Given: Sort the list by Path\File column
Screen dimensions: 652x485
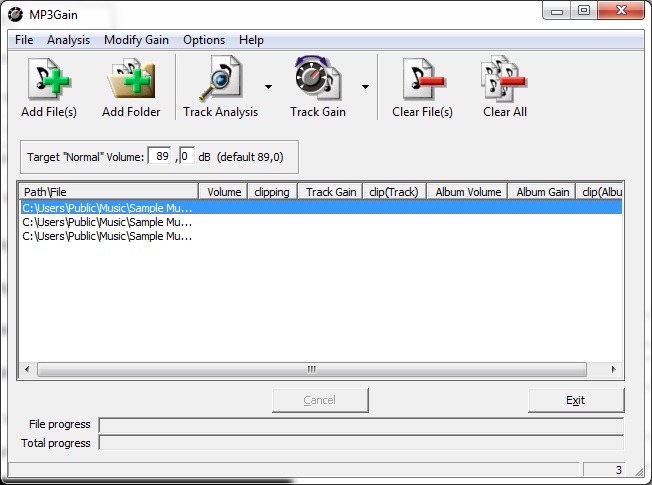Looking at the screenshot, I should coord(109,192).
